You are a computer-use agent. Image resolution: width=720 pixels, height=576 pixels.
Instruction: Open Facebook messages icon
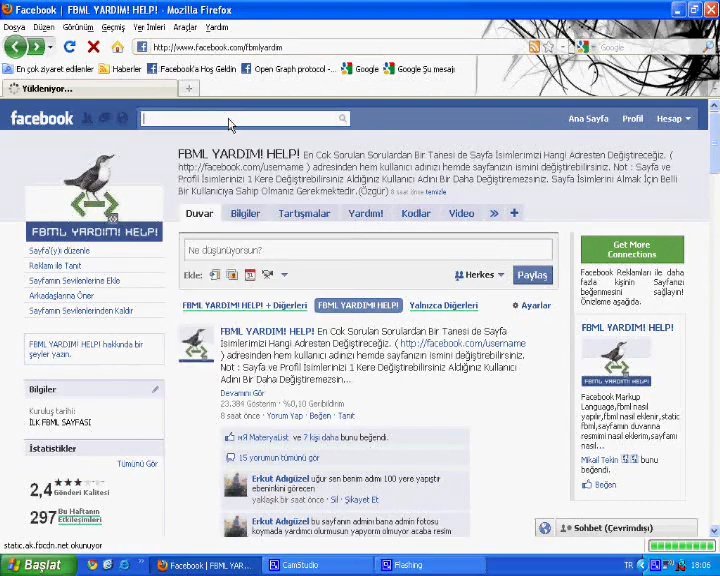[105, 119]
